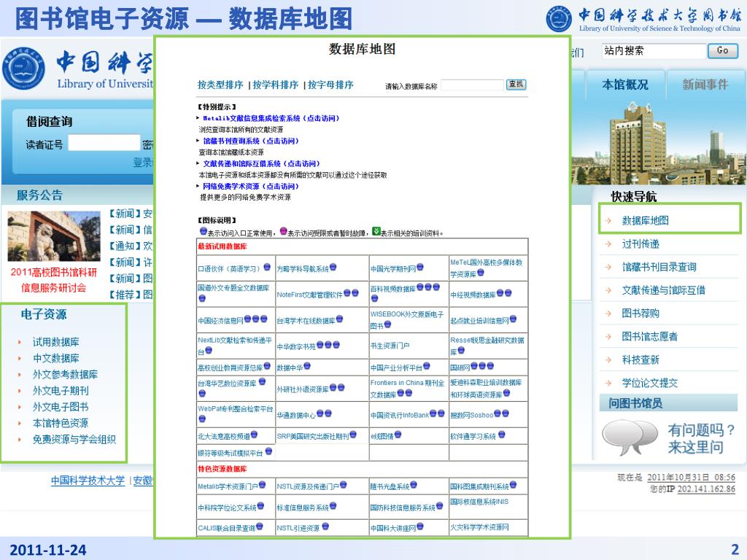Click the blue icon next to 国防科技信息服务系统
Viewport: 747px width, 560px height.
pos(439,506)
